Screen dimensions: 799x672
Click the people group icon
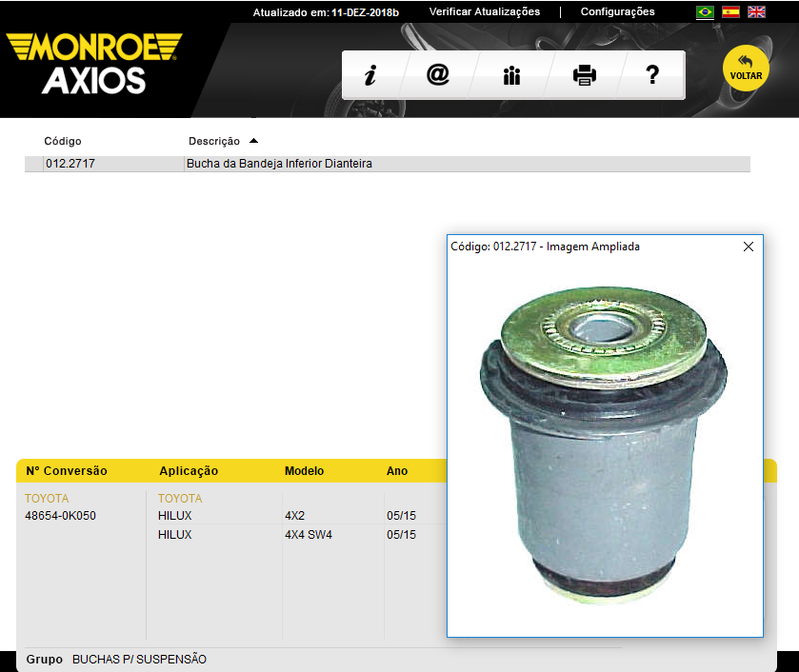click(x=511, y=76)
